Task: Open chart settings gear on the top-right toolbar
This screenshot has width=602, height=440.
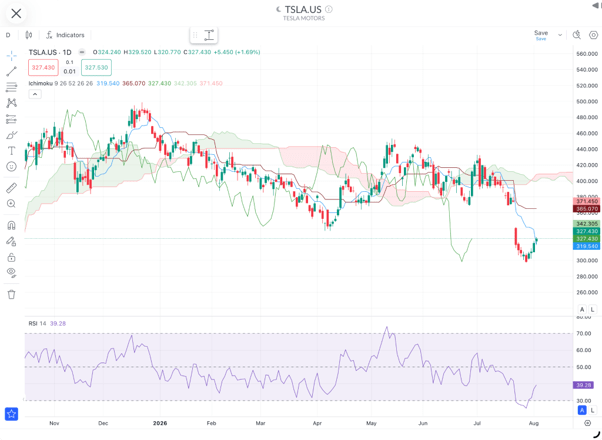Action: [593, 35]
